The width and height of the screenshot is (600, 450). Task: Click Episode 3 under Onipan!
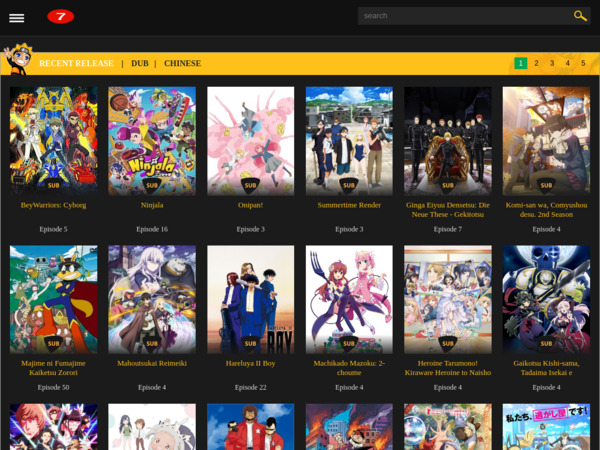pyautogui.click(x=251, y=229)
